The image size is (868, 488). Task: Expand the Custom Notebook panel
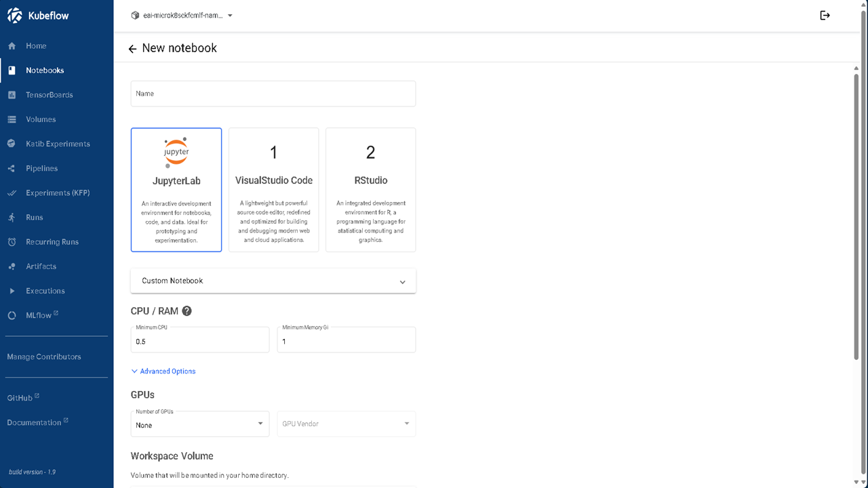point(273,281)
